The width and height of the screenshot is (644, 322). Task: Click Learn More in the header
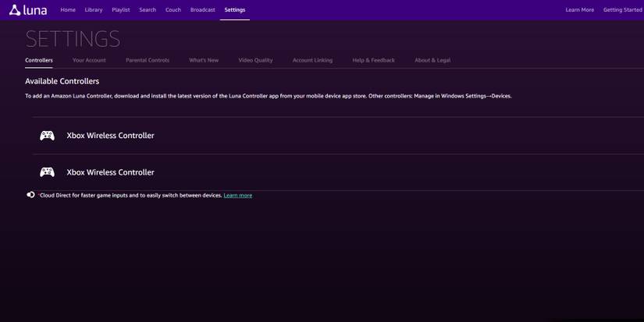[x=579, y=10]
